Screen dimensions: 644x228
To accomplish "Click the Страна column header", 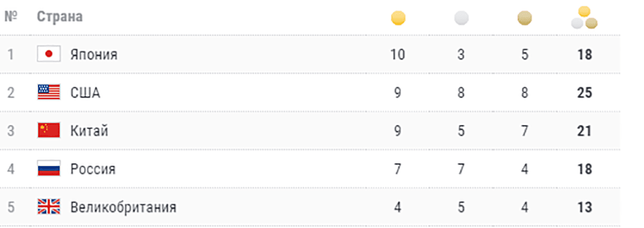I will pyautogui.click(x=60, y=17).
